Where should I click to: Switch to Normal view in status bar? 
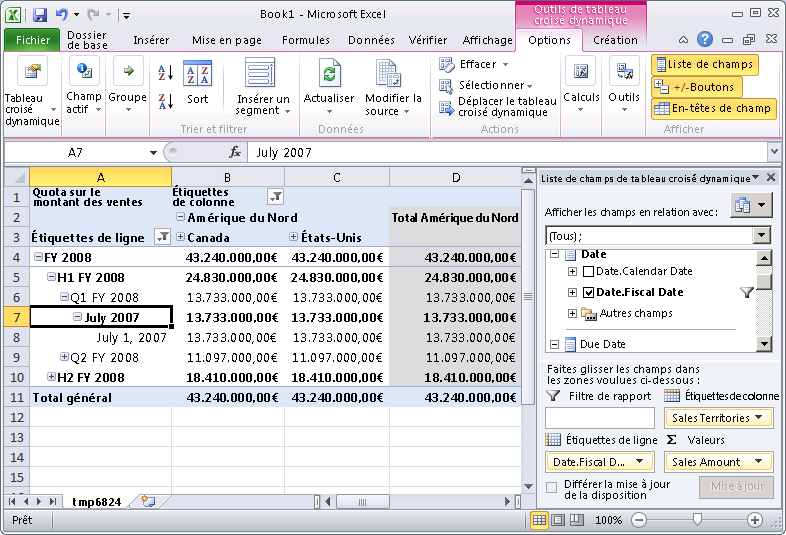point(539,520)
